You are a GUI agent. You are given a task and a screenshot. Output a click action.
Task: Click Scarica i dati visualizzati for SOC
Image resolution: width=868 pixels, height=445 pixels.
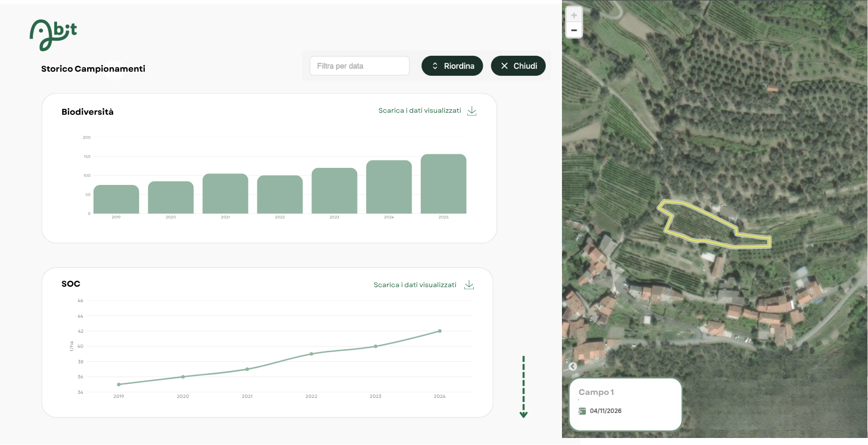point(415,285)
